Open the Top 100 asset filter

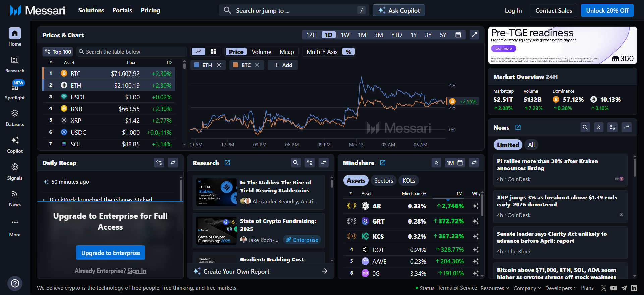click(58, 52)
